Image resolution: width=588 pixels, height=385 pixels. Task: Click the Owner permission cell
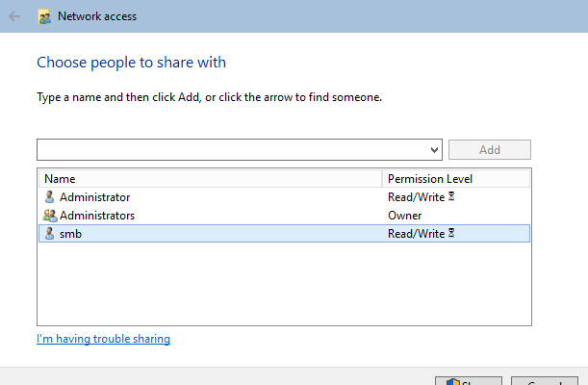click(404, 216)
